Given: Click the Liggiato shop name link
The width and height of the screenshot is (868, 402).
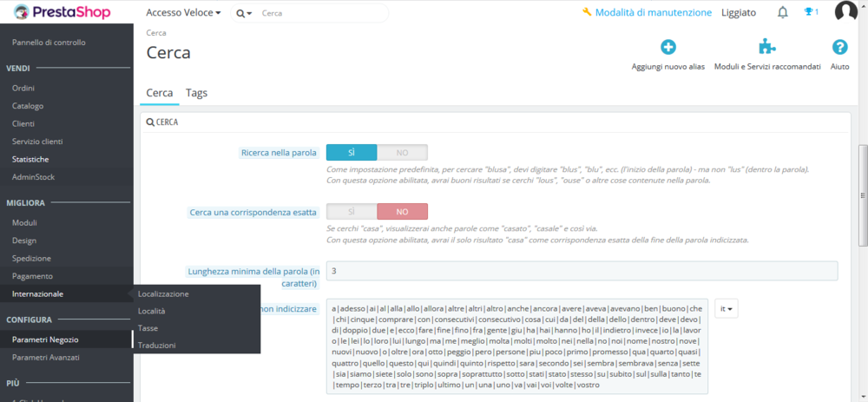Looking at the screenshot, I should coord(739,12).
